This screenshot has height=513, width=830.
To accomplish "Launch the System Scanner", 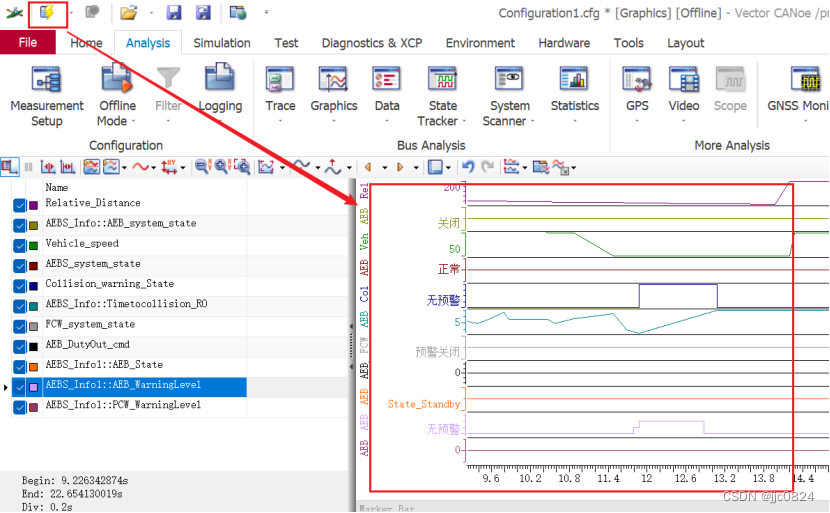I will tap(509, 96).
